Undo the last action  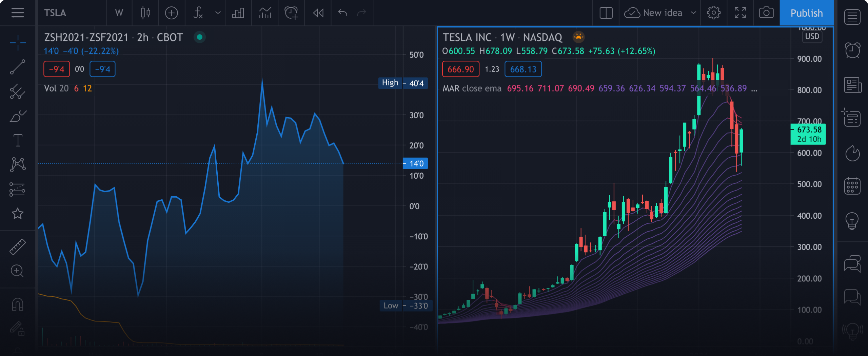click(343, 13)
